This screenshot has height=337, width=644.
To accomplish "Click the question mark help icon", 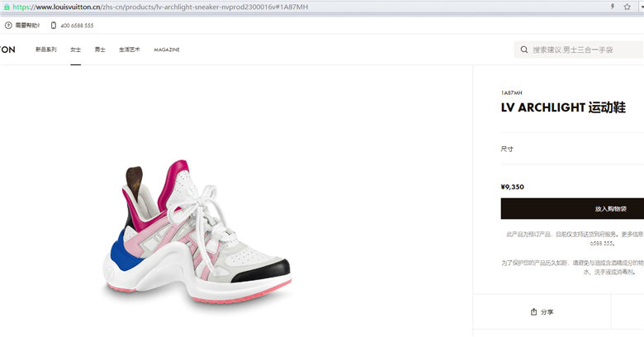I will pyautogui.click(x=8, y=26).
